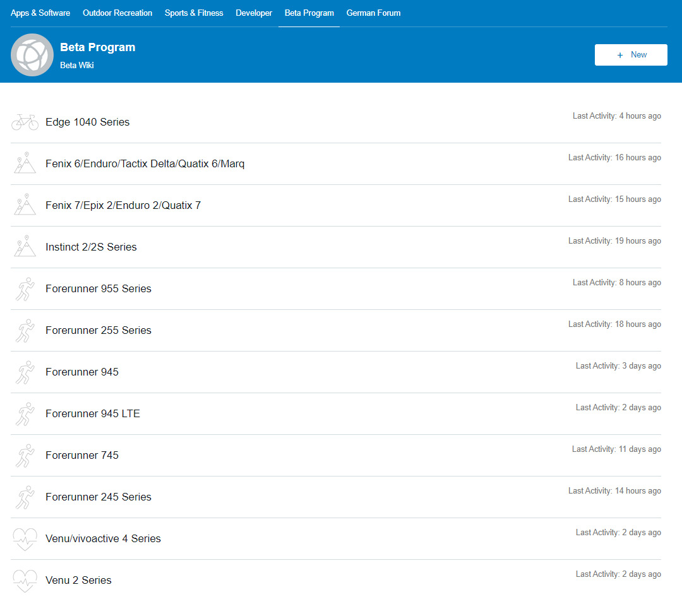
Task: Click "Last Activity: 14 hours ago" text
Action: coord(614,491)
